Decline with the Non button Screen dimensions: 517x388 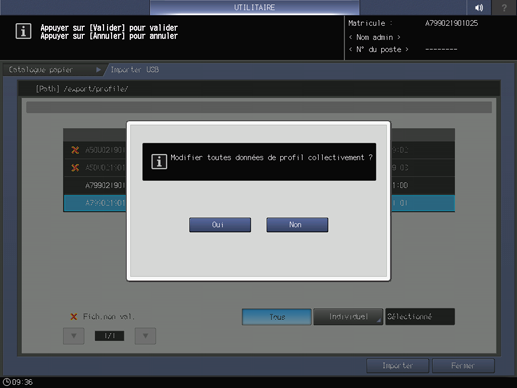[297, 225]
